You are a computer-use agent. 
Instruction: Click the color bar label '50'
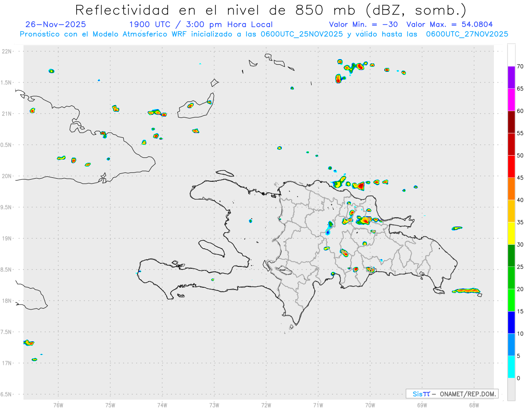pyautogui.click(x=520, y=156)
